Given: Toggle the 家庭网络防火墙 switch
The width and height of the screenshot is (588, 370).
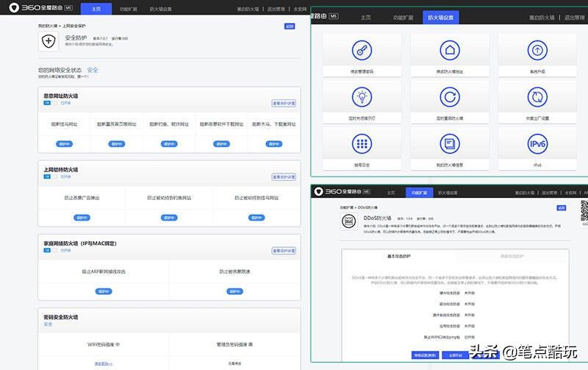Looking at the screenshot, I should click(46, 250).
